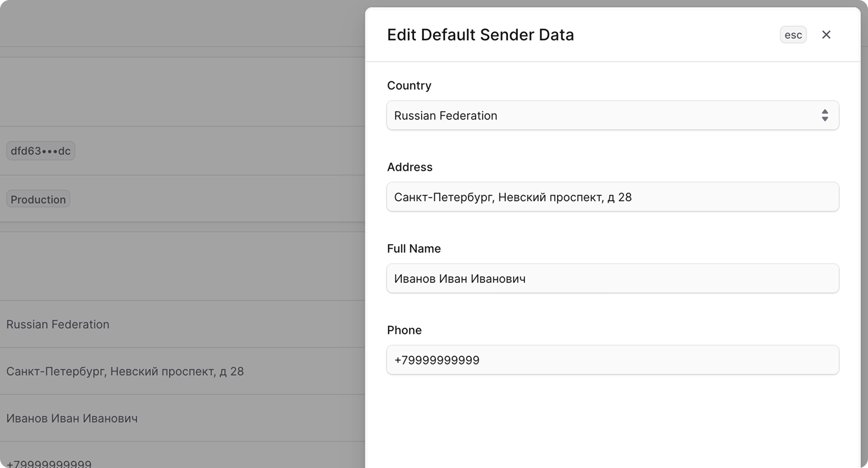
Task: Click the Full Name field label
Action: click(414, 248)
